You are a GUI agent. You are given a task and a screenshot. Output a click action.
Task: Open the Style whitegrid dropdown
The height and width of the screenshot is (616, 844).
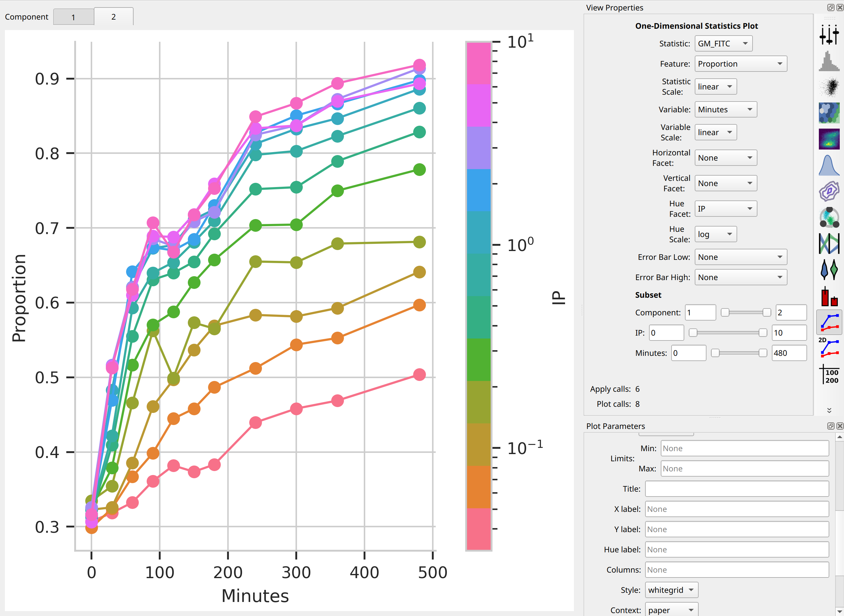(x=671, y=590)
